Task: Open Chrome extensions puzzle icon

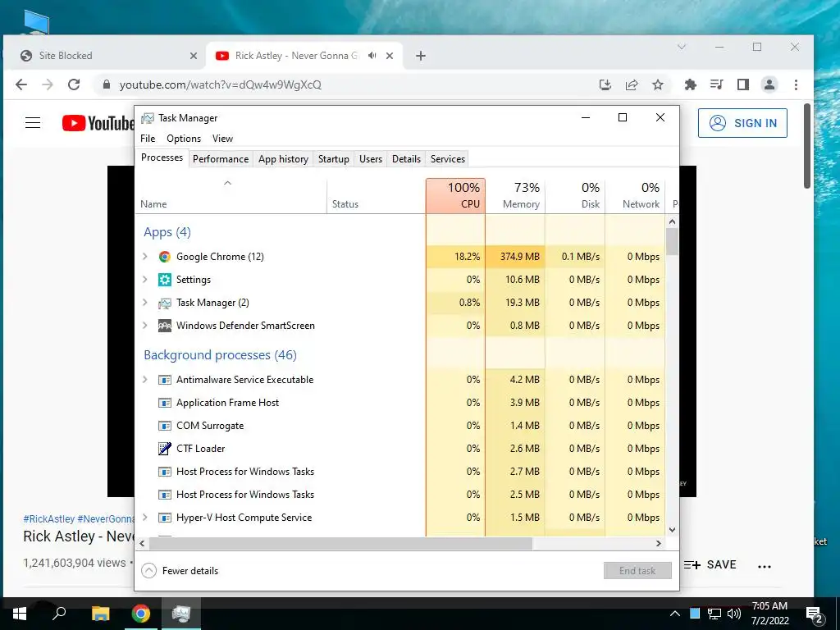Action: [691, 84]
